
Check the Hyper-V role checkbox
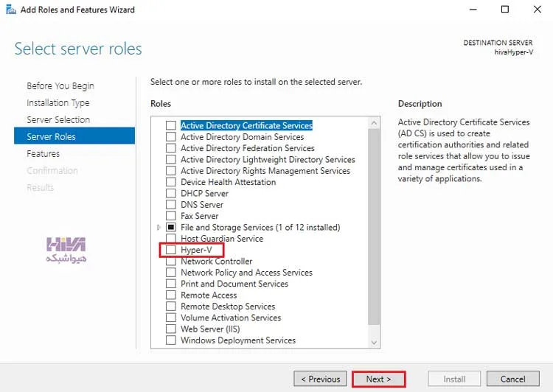click(x=171, y=250)
